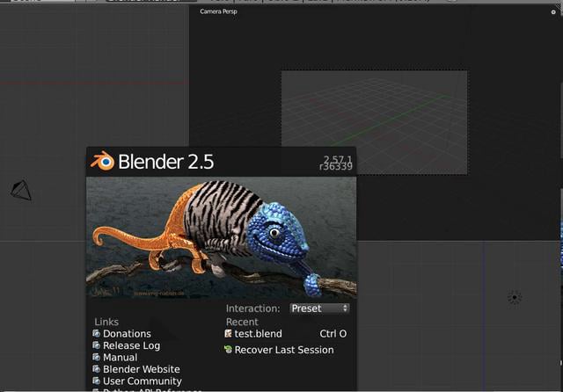The image size is (563, 392).
Task: Open the User Community link
Action: [137, 381]
